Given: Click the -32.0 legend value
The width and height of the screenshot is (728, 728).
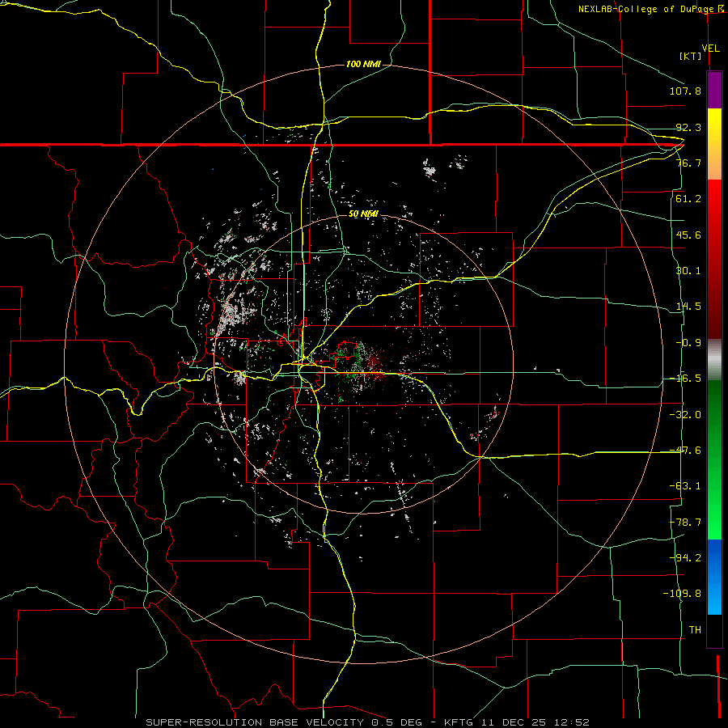Looking at the screenshot, I should 685,415.
